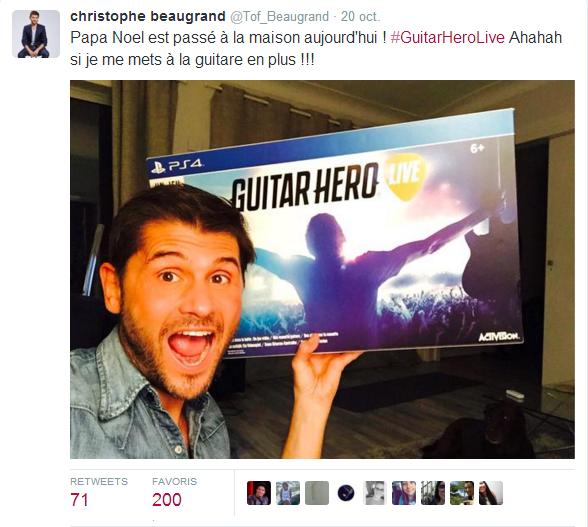588x527 pixels.
Task: Open the sixth avatar with purple-haired selfie
Action: click(404, 493)
